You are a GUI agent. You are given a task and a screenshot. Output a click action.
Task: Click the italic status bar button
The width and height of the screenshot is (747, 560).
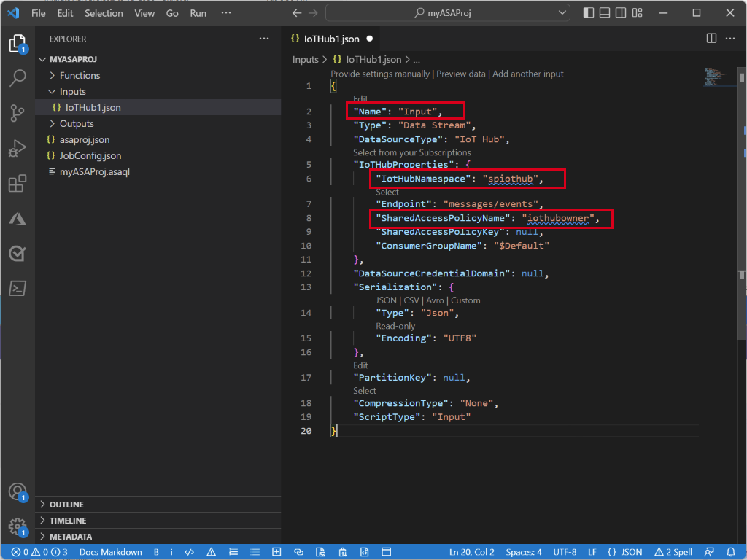point(171,552)
